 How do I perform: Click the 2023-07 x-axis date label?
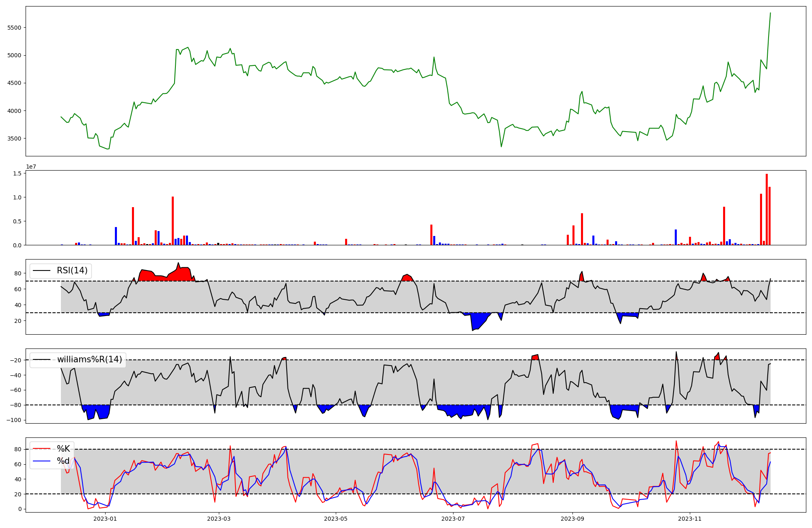(x=453, y=519)
